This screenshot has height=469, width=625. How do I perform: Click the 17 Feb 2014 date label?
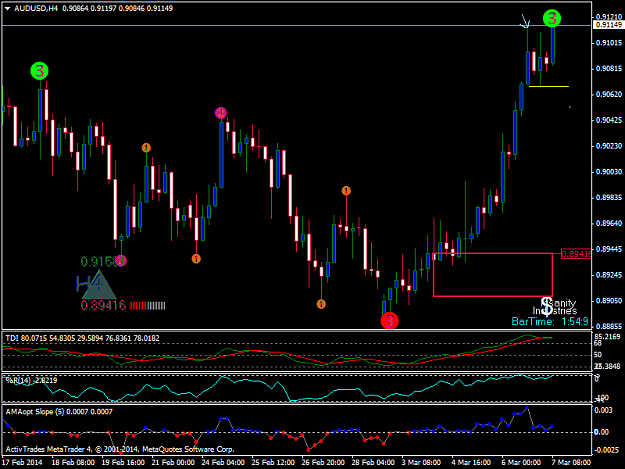pyautogui.click(x=22, y=462)
